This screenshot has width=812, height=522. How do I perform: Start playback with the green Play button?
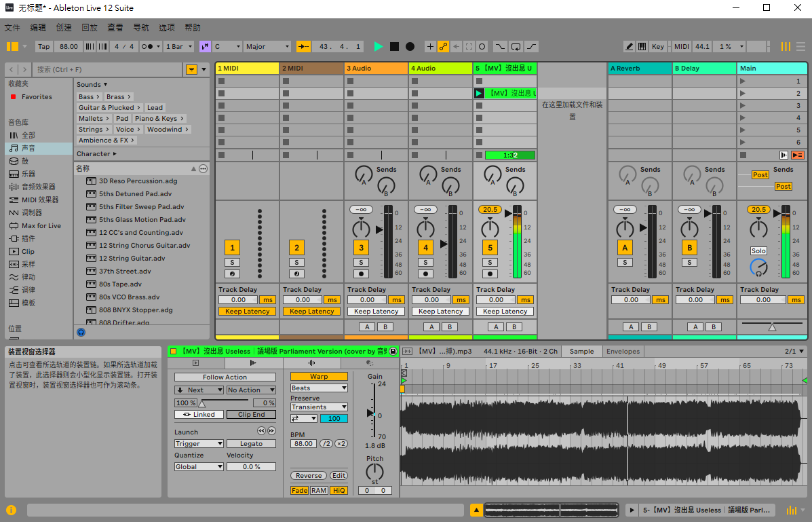coord(378,47)
